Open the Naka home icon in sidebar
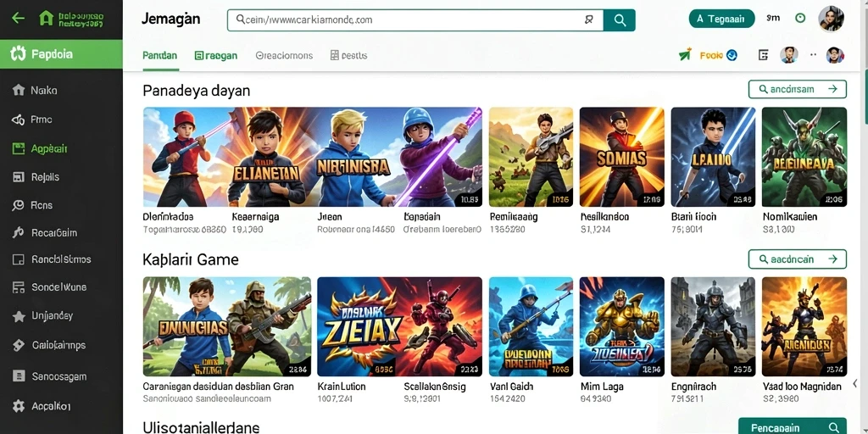 click(x=19, y=90)
